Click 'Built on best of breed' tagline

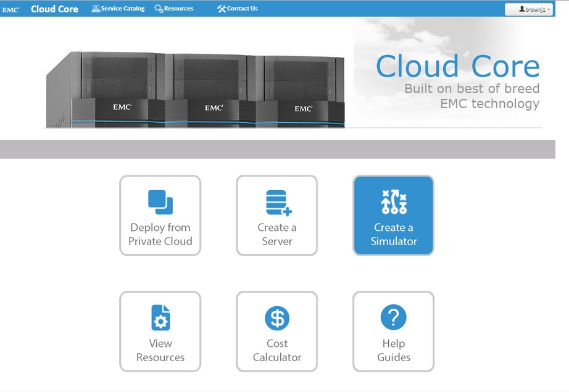[x=472, y=88]
